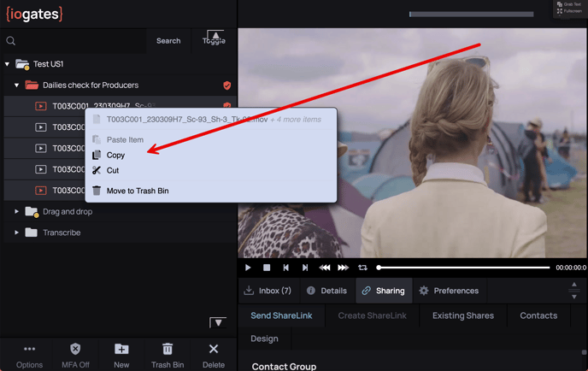Select Copy from the context menu
This screenshot has height=371, width=588.
pos(115,155)
